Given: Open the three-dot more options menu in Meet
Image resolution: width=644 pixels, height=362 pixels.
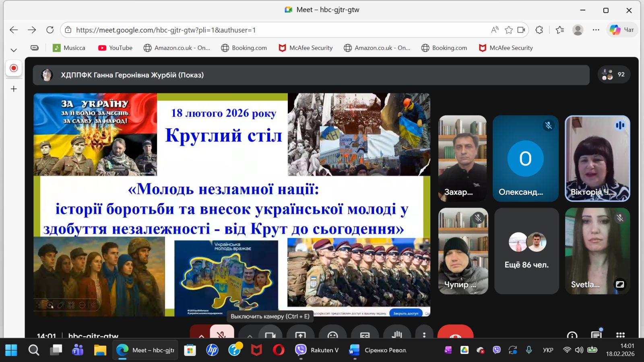Looking at the screenshot, I should [424, 335].
